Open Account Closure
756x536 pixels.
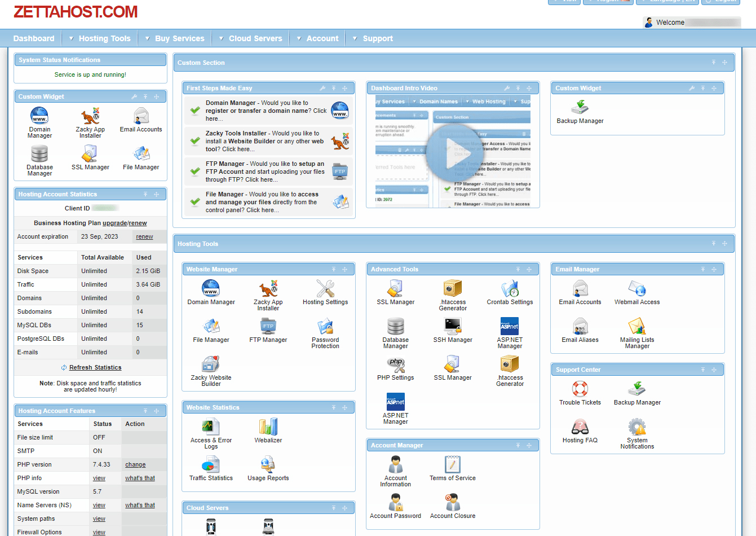pyautogui.click(x=453, y=507)
